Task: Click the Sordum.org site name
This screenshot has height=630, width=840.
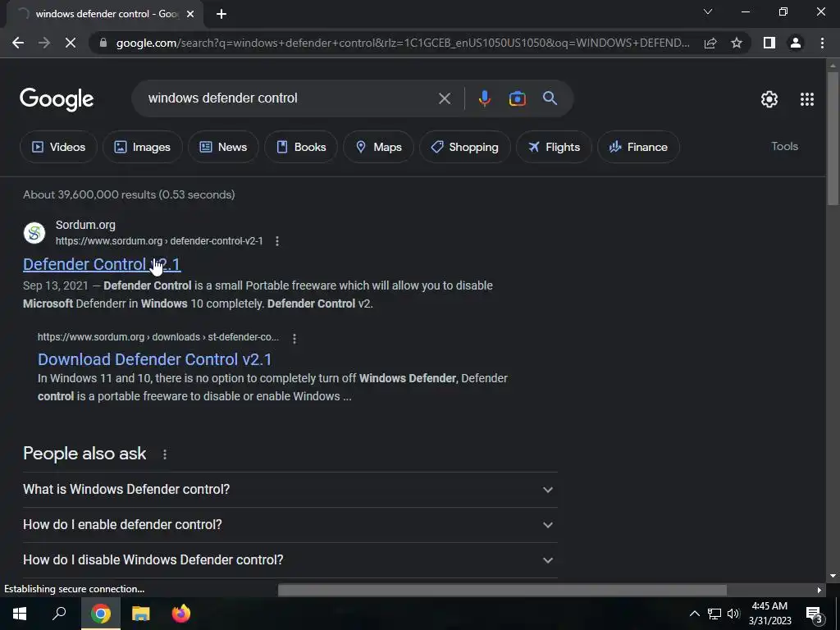Action: coord(85,225)
